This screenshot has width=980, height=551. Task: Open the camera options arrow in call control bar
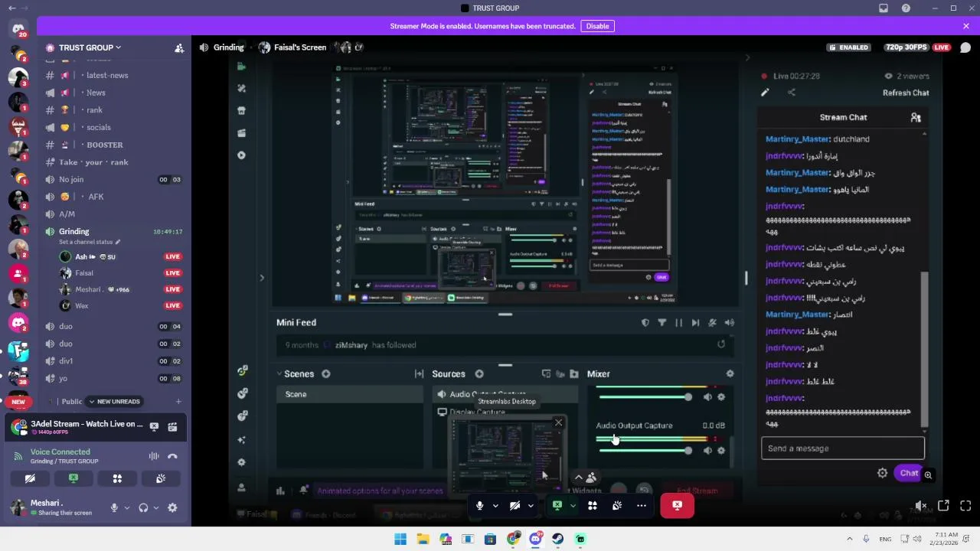(530, 505)
